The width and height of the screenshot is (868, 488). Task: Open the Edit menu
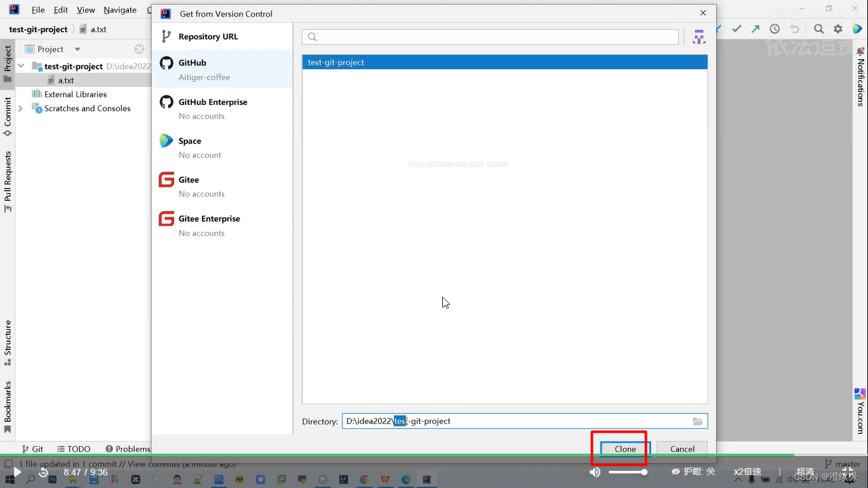click(x=61, y=10)
